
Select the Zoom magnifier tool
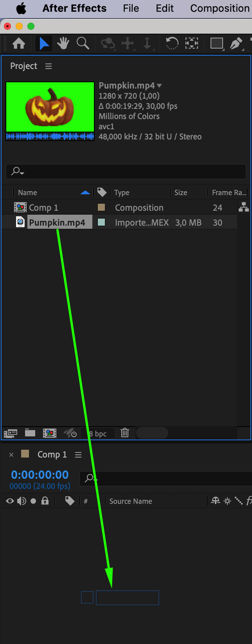tap(83, 43)
